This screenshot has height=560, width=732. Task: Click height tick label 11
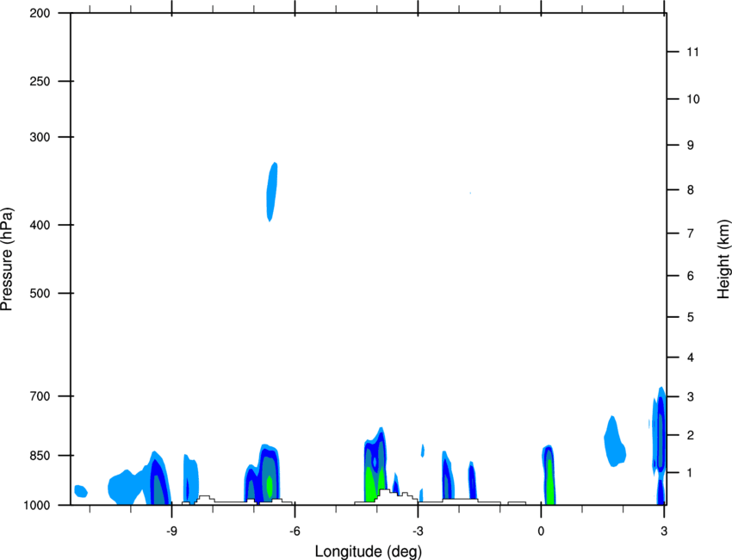tap(692, 52)
